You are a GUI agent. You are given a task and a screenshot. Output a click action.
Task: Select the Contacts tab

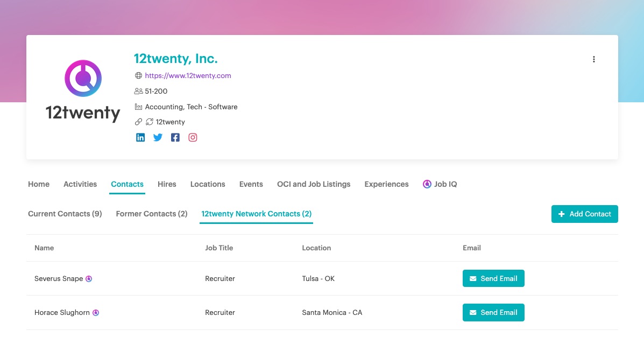(128, 184)
